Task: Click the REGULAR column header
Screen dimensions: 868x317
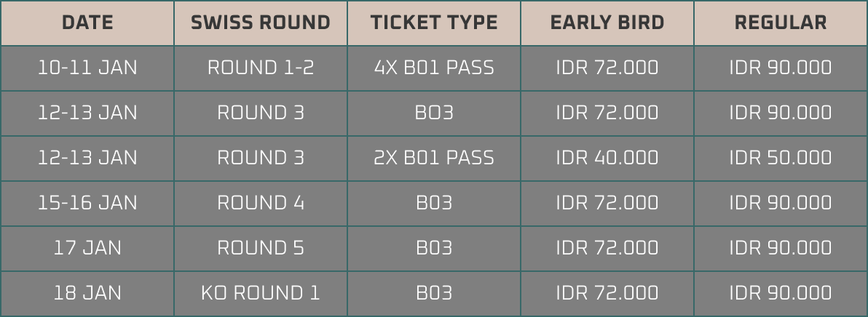Action: click(x=781, y=23)
